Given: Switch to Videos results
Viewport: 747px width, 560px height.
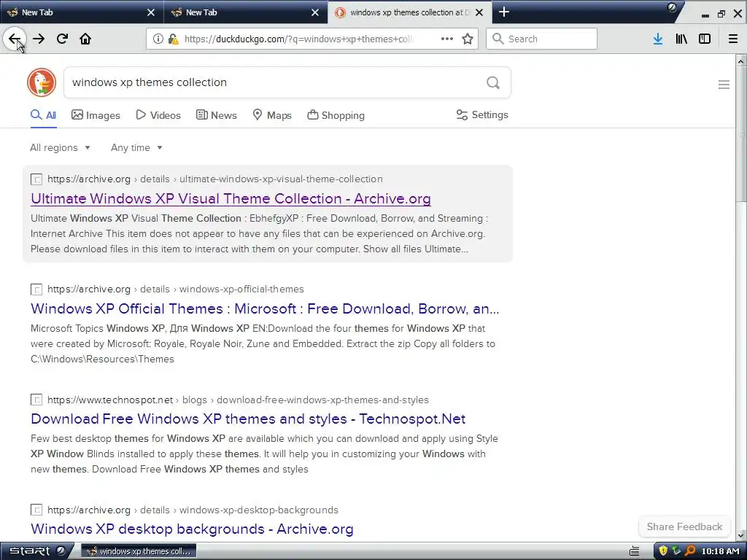Looking at the screenshot, I should [158, 115].
